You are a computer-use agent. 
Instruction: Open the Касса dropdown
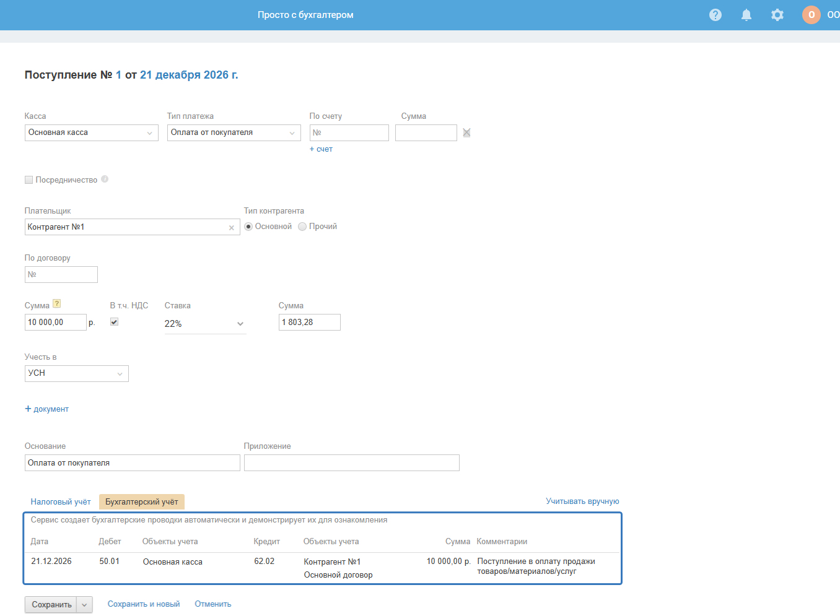[x=91, y=132]
